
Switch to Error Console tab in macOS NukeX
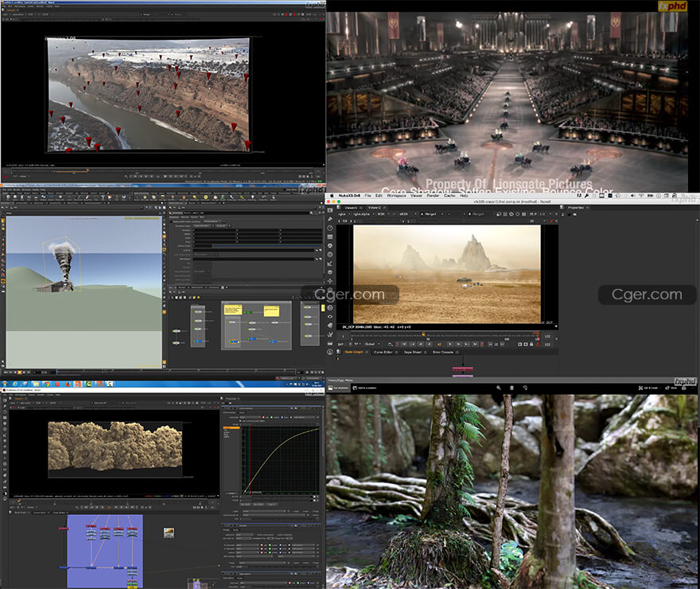coord(443,353)
